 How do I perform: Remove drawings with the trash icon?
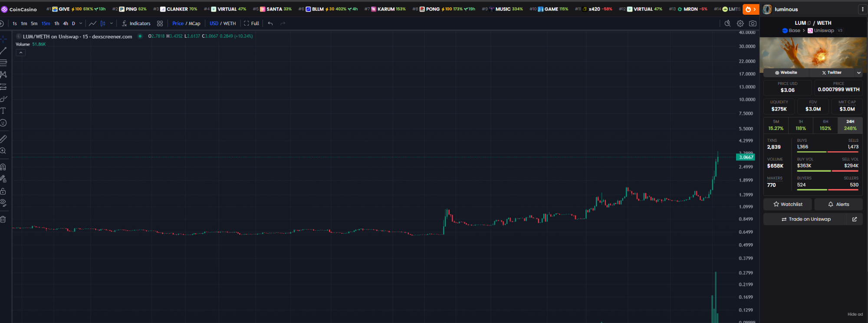click(x=3, y=219)
